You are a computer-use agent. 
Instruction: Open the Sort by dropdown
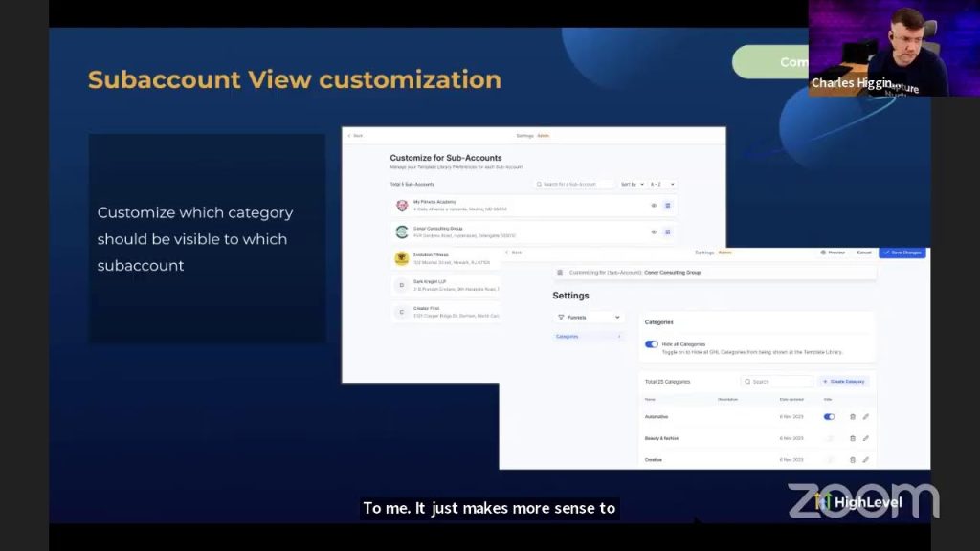(632, 185)
